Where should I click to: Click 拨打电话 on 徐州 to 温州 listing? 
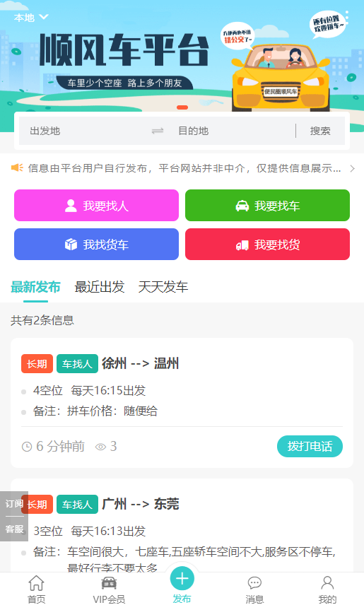tap(310, 447)
